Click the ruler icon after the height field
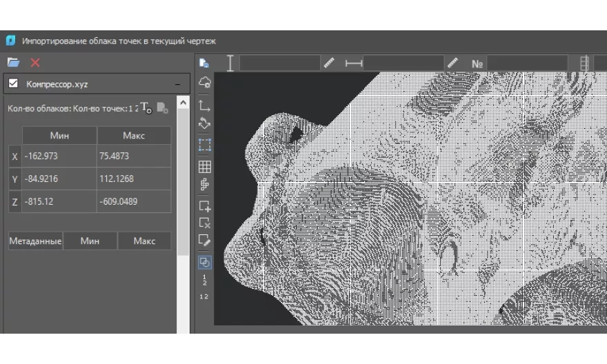Image resolution: width=607 pixels, height=364 pixels. coord(328,63)
